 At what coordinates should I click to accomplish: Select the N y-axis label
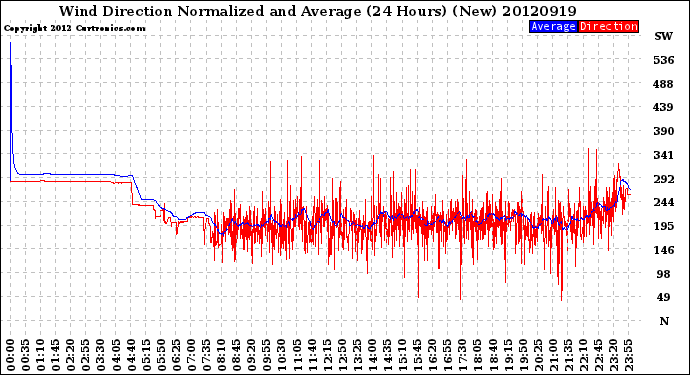pyautogui.click(x=664, y=321)
